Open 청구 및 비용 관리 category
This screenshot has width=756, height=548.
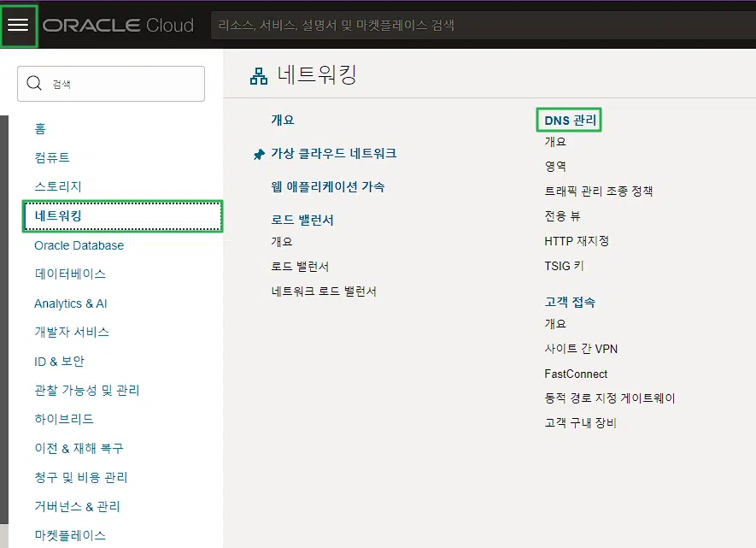[81, 478]
